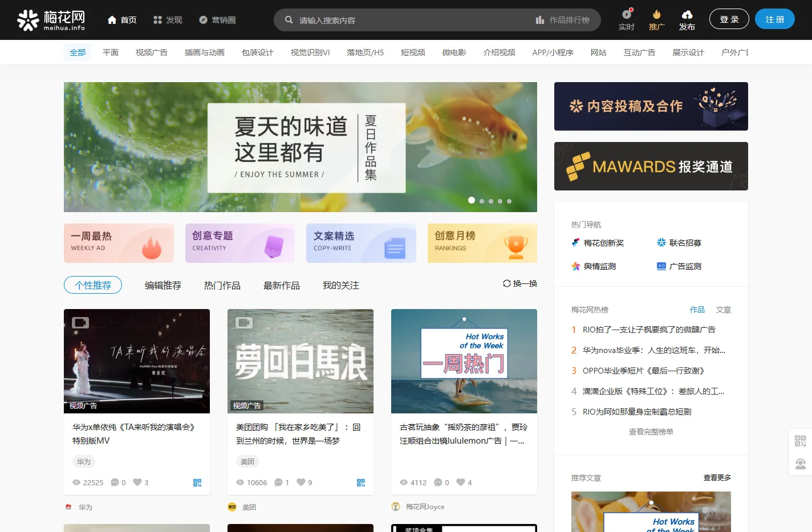Click the home icon beside 首页

click(112, 20)
